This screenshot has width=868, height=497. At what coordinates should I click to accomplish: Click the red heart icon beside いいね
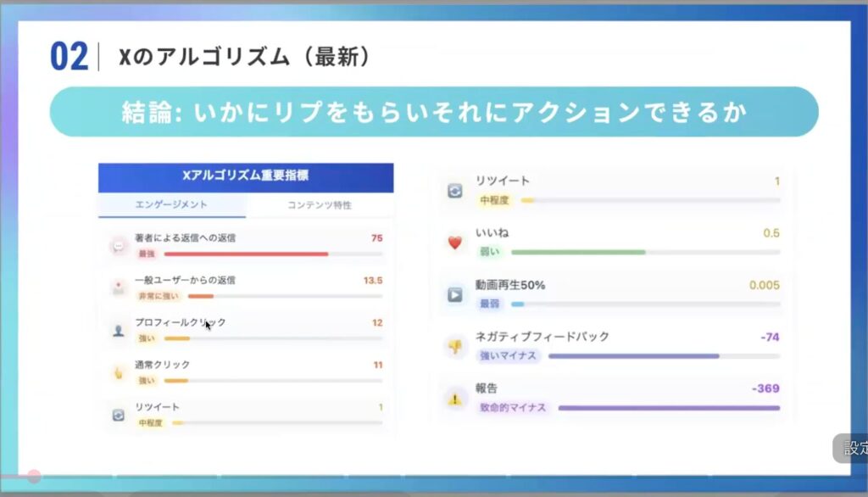coord(455,243)
